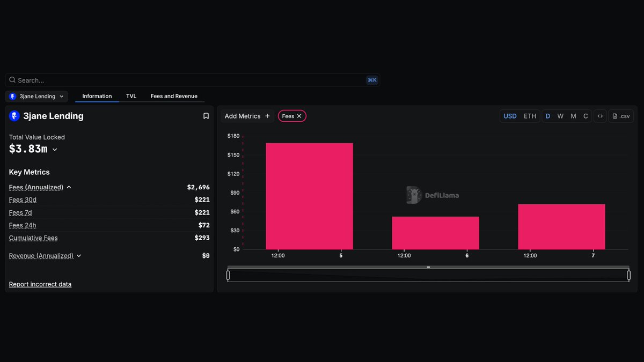Screen dimensions: 644x362
Task: Download chart data as .csv
Action: tap(621, 116)
